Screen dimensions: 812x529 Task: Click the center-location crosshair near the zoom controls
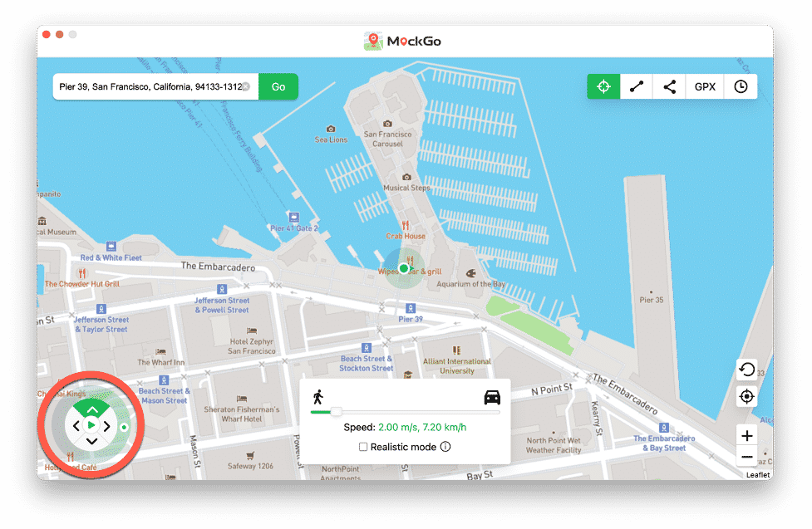coord(746,396)
